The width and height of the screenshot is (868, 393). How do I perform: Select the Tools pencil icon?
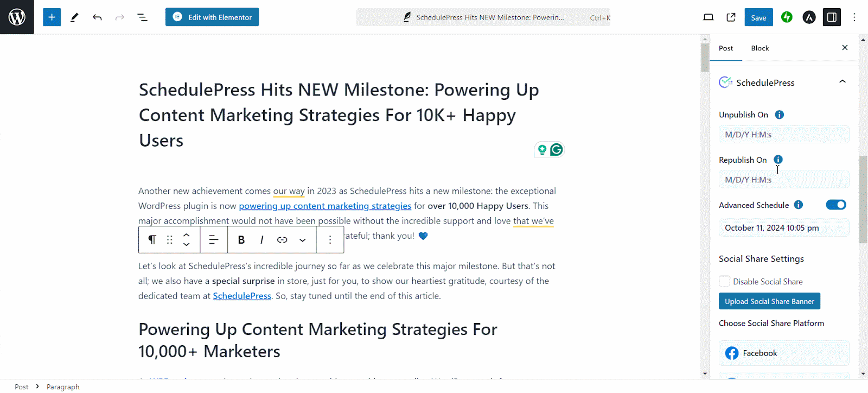tap(74, 17)
